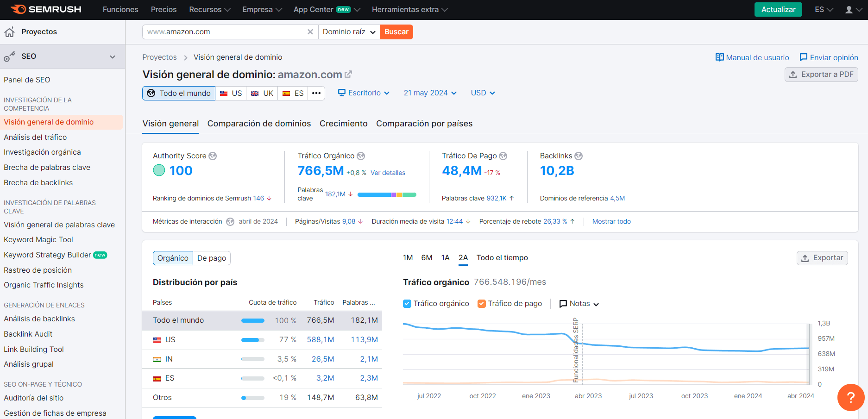Select the SEO section icon in sidebar

(x=9, y=56)
